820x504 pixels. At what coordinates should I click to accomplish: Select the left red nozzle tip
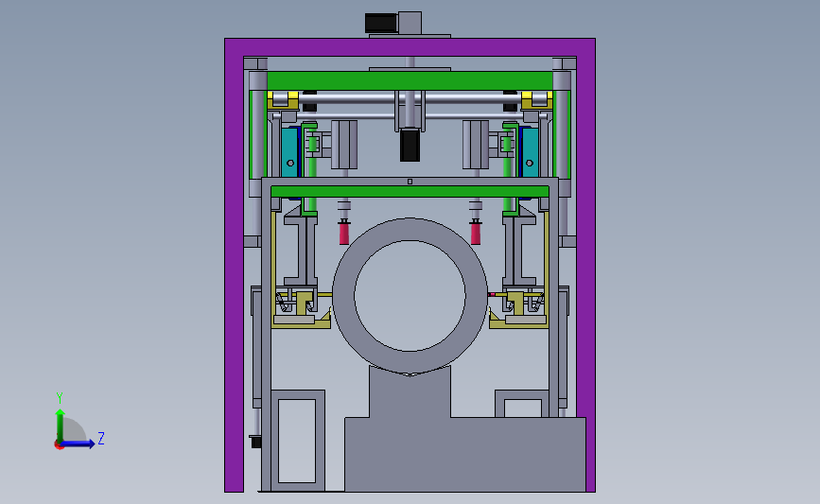[343, 233]
